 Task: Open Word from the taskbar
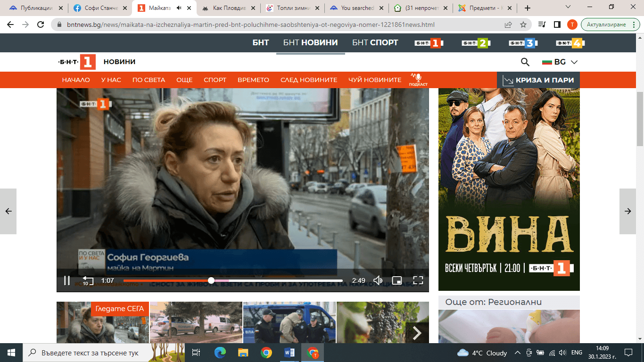(x=289, y=353)
